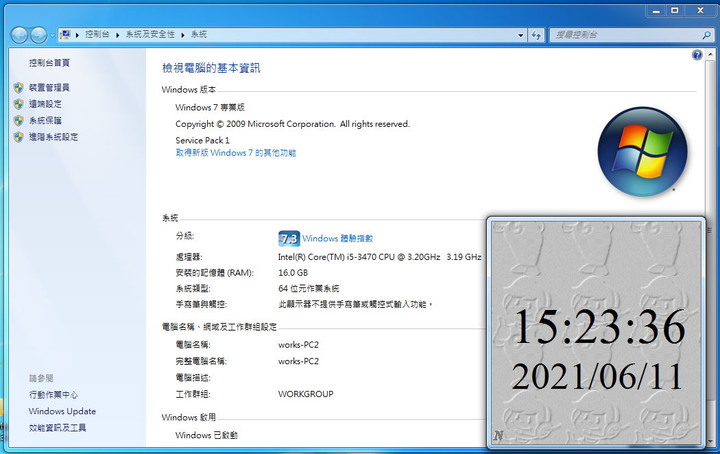
Task: Open the recent pages dropdown beside Forward
Action: (52, 35)
